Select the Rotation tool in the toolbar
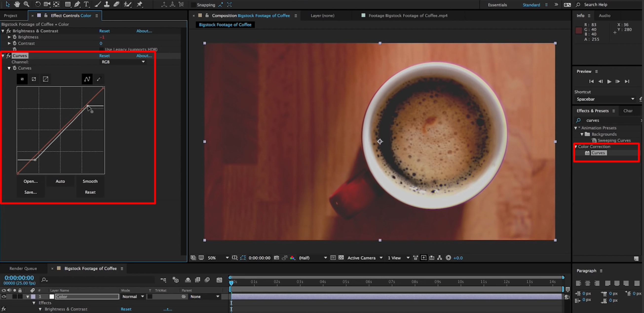 (x=38, y=4)
